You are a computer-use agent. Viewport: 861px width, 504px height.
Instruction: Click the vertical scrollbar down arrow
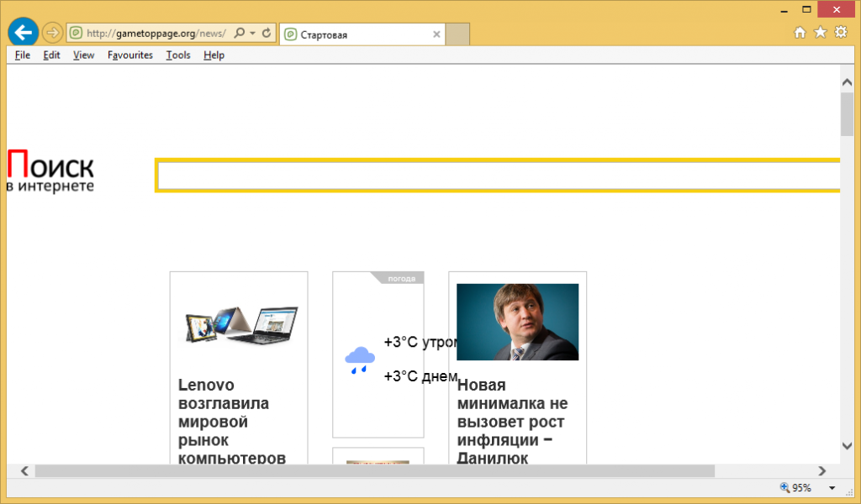(x=847, y=445)
